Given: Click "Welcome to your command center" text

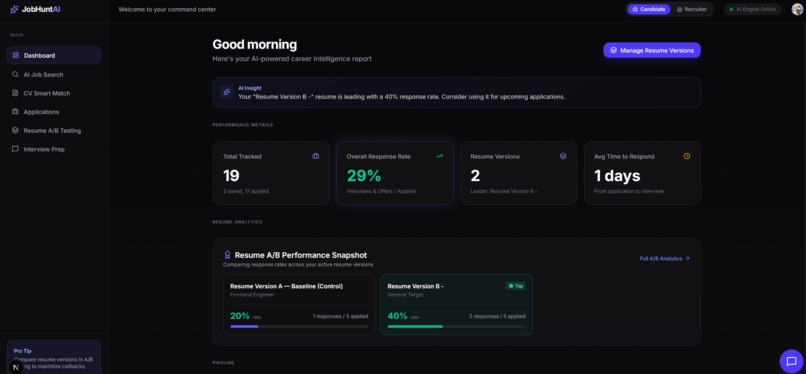Looking at the screenshot, I should point(167,9).
